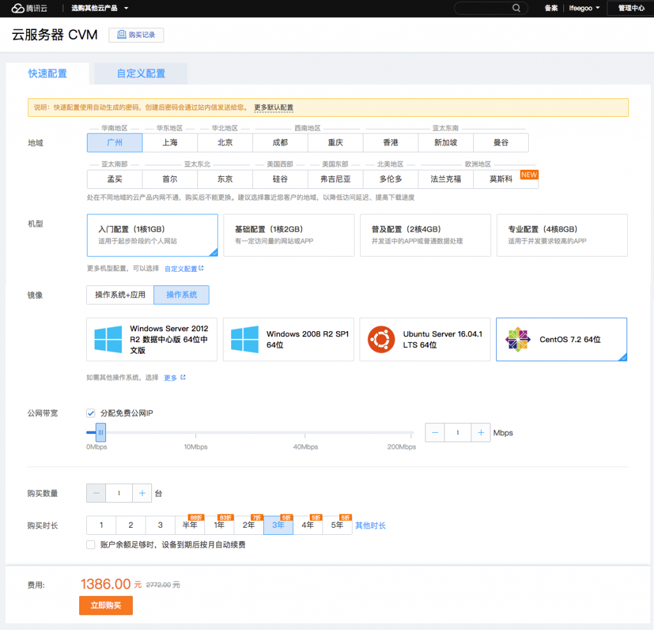654x644 pixels.
Task: Increase bandwidth with the plus button
Action: tap(481, 433)
